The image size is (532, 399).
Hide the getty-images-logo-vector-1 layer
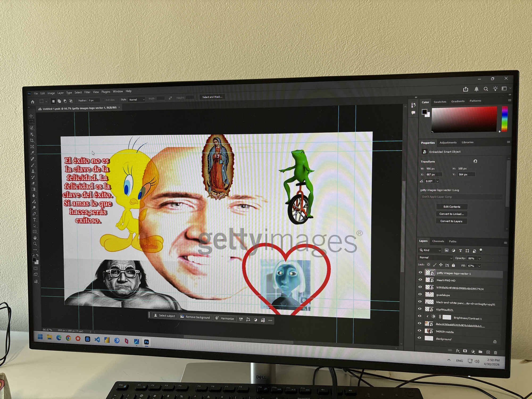click(420, 272)
